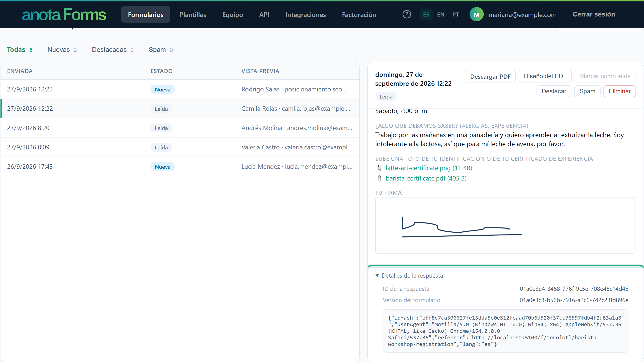644x362 pixels.
Task: Open the Formularios nav item
Action: point(146,15)
